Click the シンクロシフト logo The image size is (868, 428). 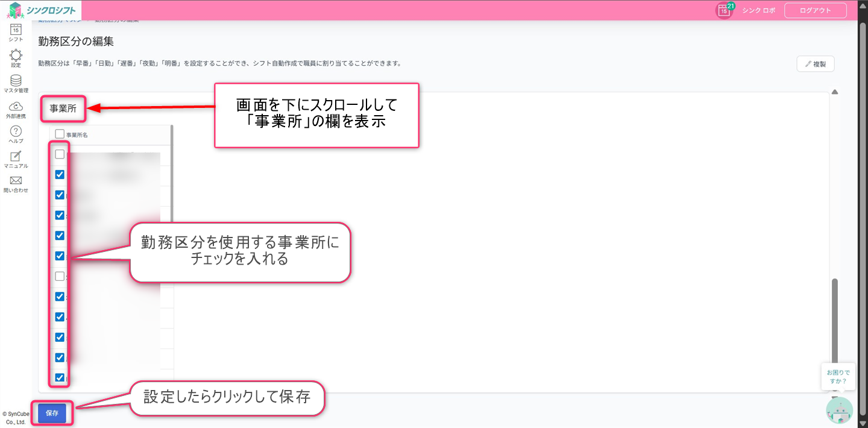(42, 10)
